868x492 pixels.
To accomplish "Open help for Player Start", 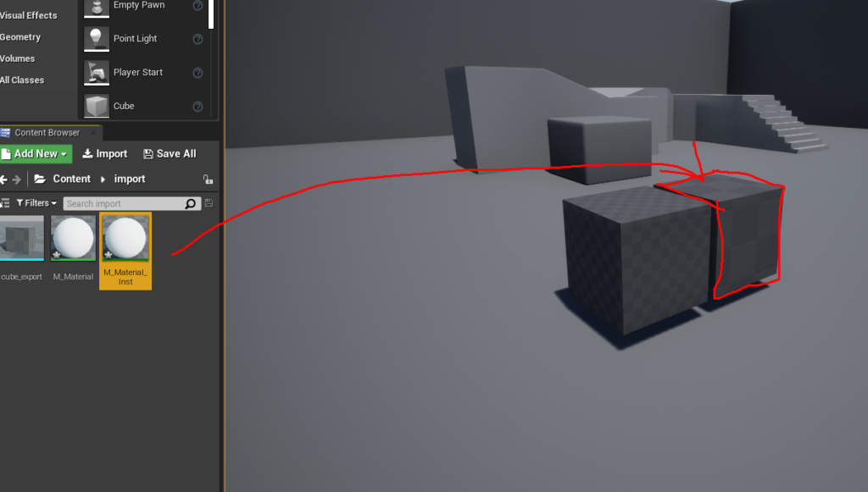I will 198,73.
